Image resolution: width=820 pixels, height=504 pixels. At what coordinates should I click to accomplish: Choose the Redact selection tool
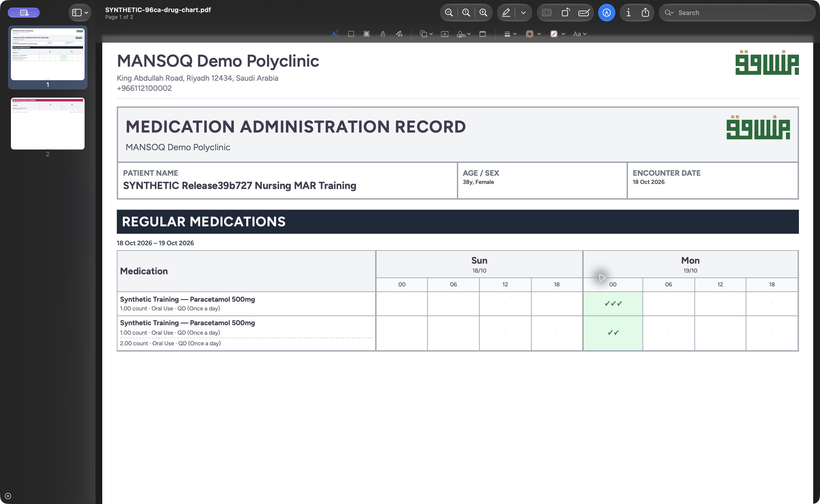(366, 34)
